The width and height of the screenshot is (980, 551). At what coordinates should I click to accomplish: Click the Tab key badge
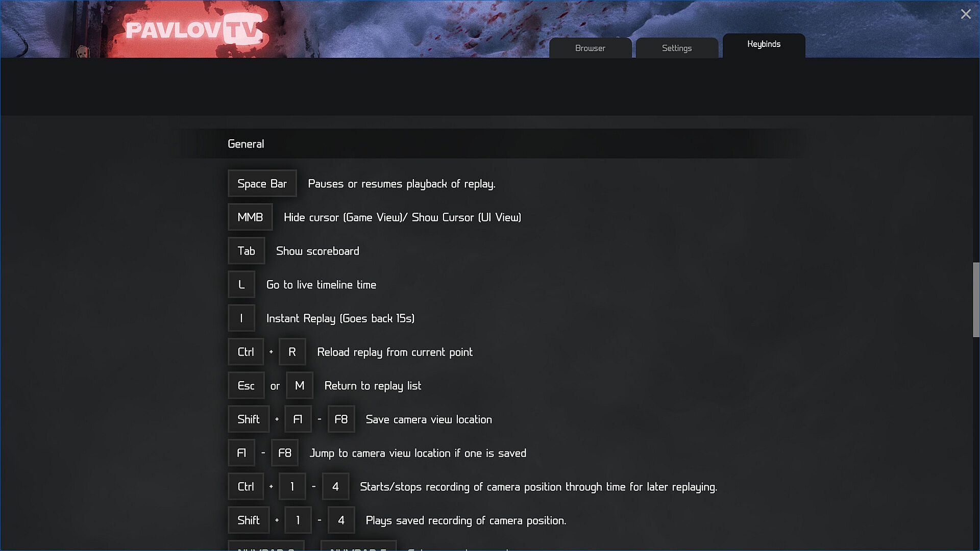coord(246,251)
